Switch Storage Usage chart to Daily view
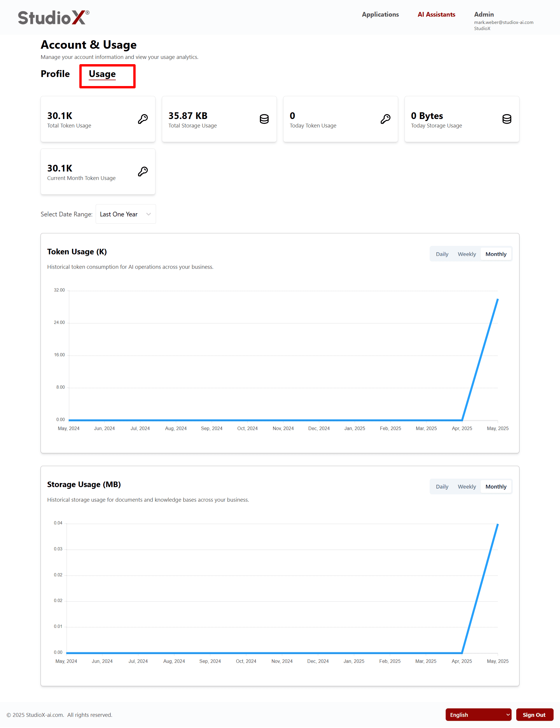 [x=442, y=486]
